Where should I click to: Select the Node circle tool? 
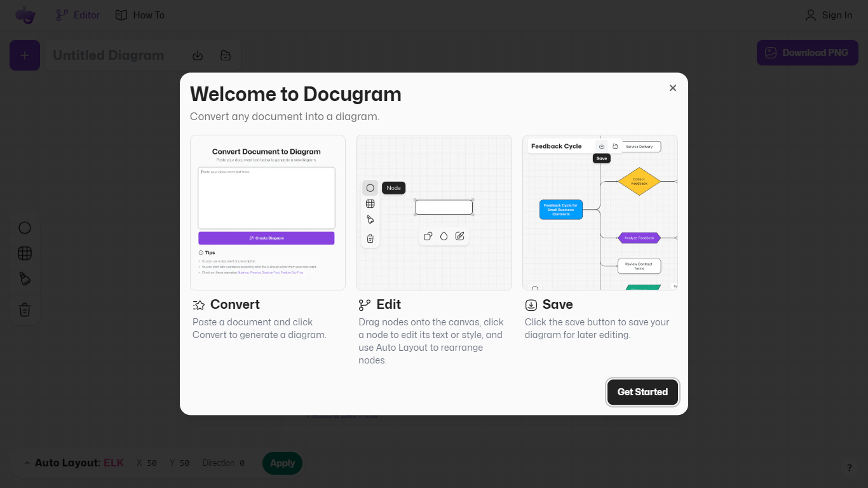tap(25, 228)
